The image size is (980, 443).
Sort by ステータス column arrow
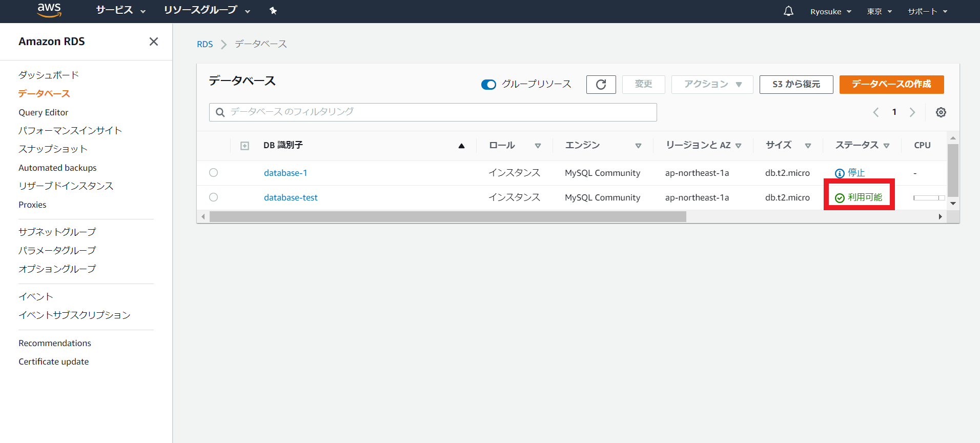pyautogui.click(x=886, y=146)
